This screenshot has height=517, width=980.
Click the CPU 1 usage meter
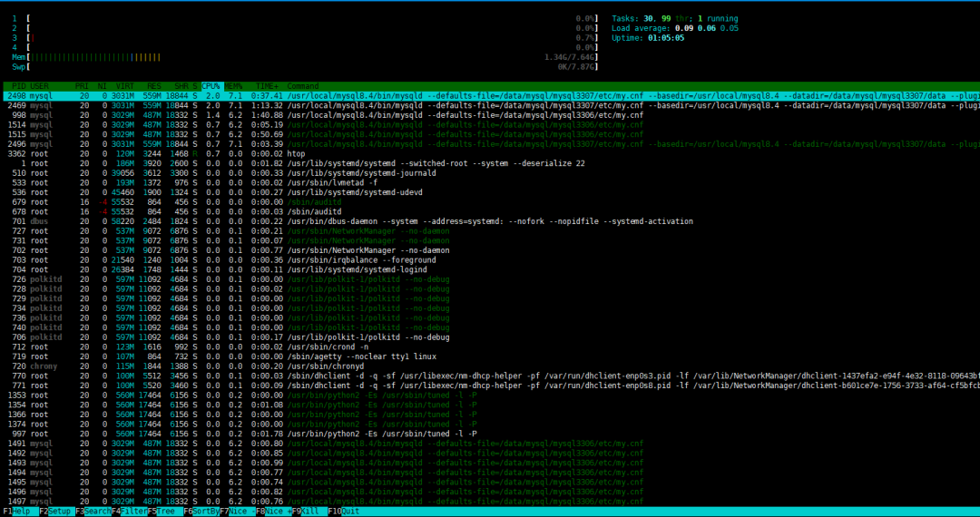[305, 19]
